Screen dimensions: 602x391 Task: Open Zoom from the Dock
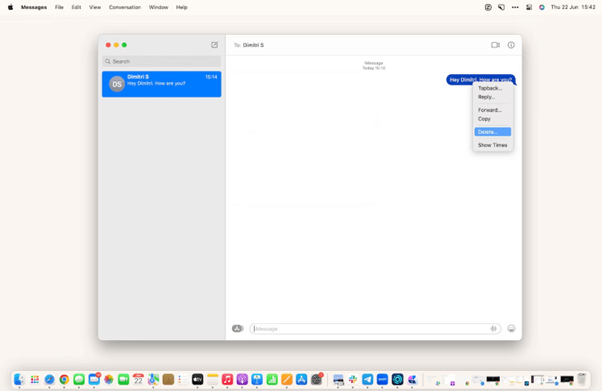click(382, 379)
